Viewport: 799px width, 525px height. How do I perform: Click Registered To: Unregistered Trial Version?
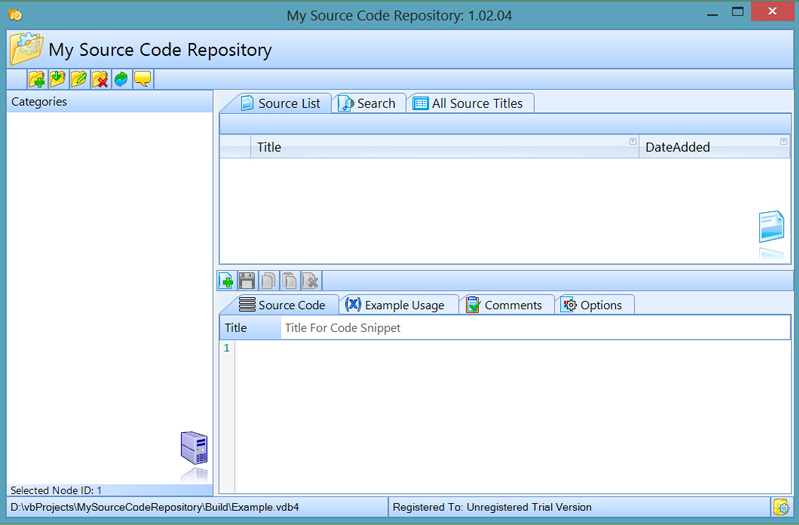coord(492,507)
